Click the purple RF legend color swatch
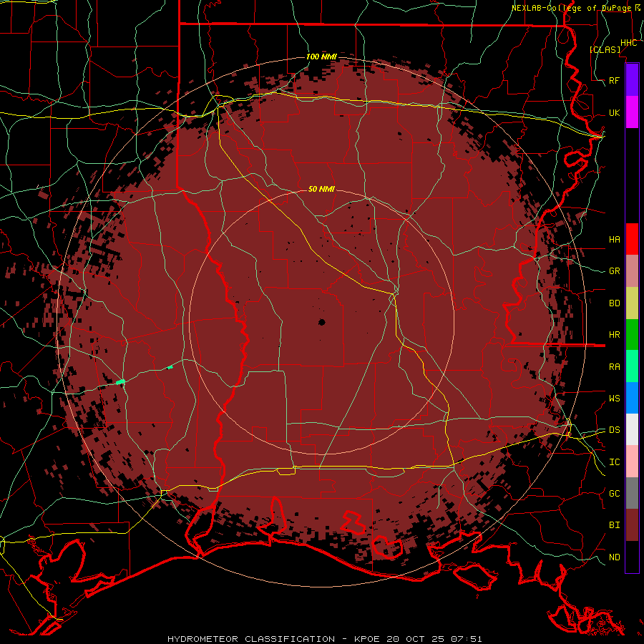644x644 pixels. [x=632, y=80]
